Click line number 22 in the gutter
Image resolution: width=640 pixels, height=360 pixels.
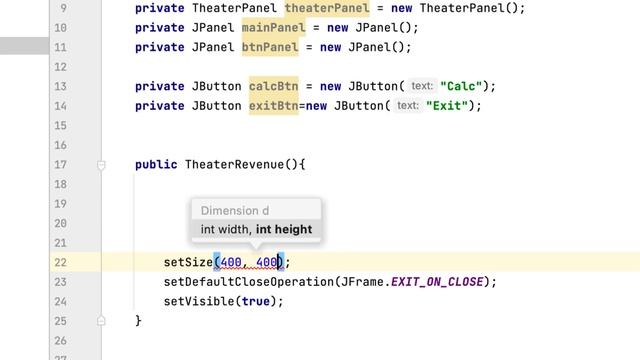click(x=60, y=262)
